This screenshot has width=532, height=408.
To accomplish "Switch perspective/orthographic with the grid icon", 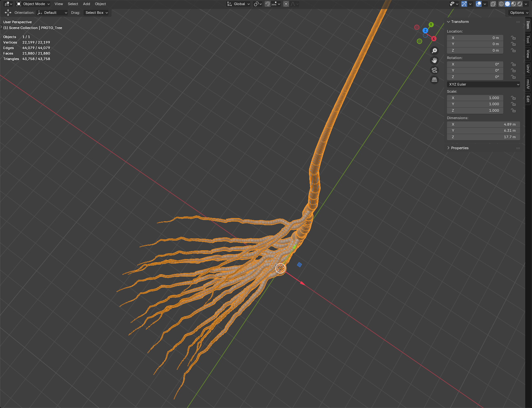I will point(434,80).
